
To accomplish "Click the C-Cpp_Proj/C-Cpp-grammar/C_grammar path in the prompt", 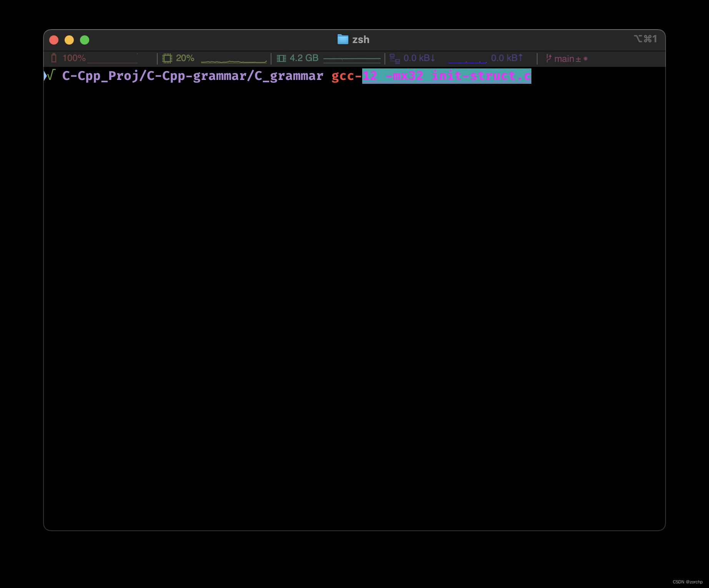I will 193,76.
